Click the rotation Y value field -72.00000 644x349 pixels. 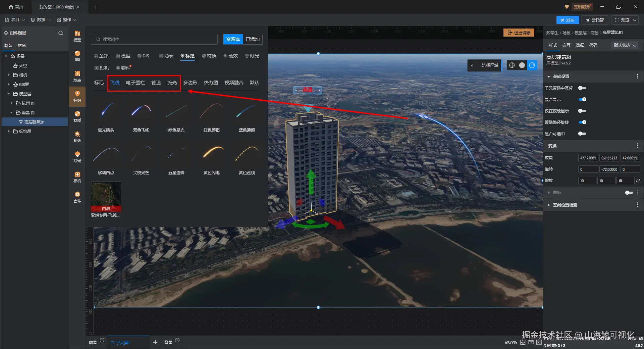click(609, 169)
